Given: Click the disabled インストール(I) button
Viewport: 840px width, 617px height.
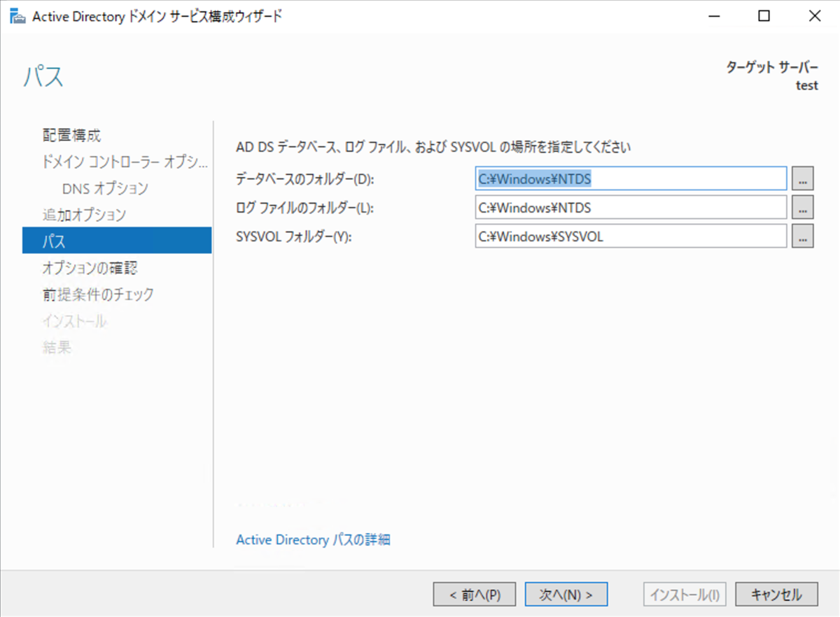Looking at the screenshot, I should pos(684,594).
